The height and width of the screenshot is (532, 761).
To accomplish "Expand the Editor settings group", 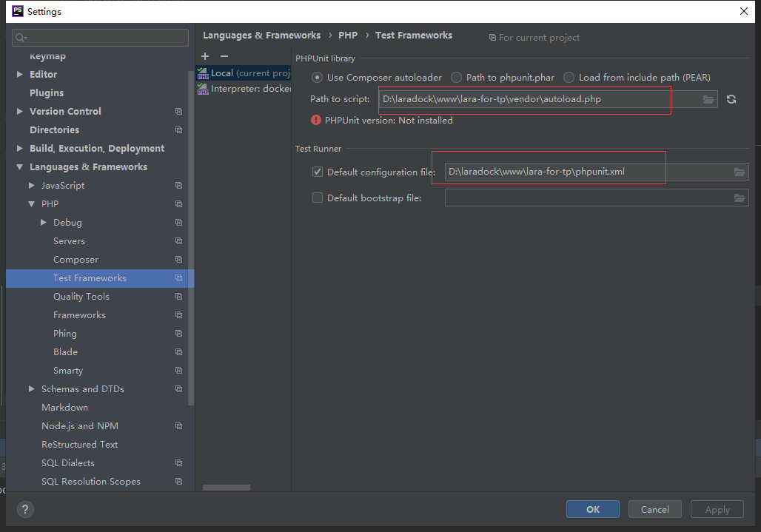I will tap(20, 74).
